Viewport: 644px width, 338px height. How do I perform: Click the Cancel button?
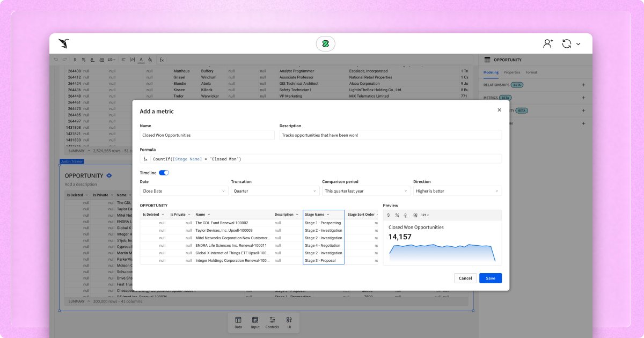coord(465,278)
